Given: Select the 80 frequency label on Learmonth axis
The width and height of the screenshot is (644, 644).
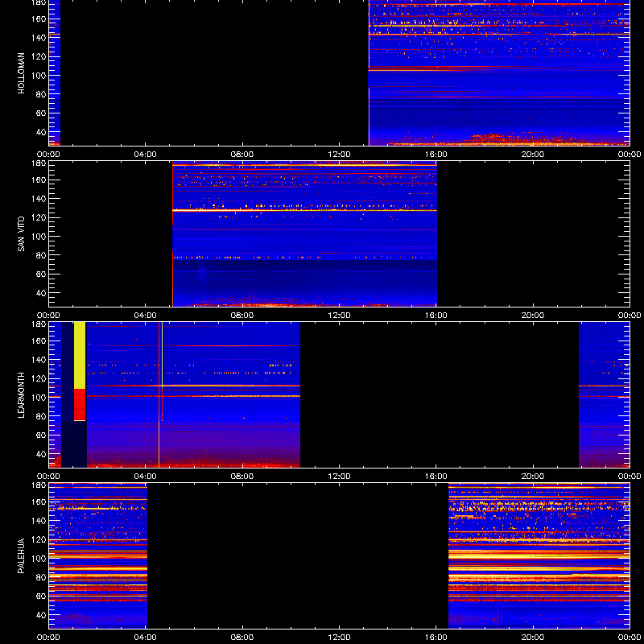Looking at the screenshot, I should click(43, 416).
